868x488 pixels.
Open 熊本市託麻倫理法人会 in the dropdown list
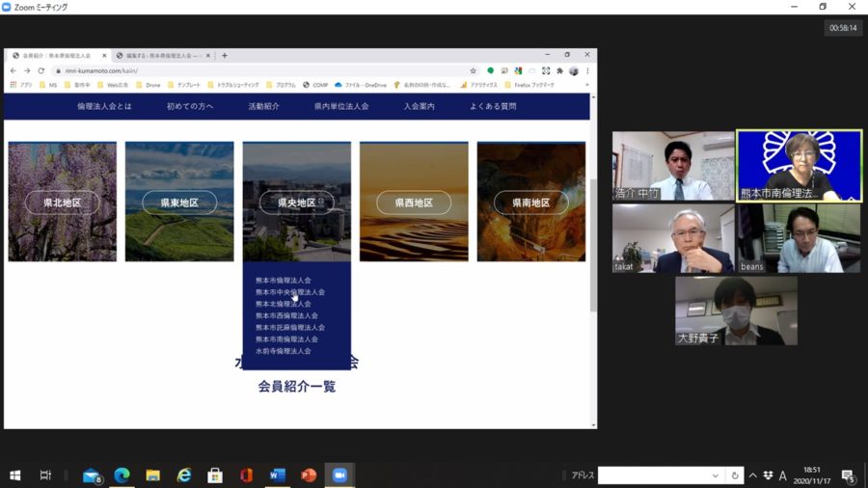coord(290,328)
